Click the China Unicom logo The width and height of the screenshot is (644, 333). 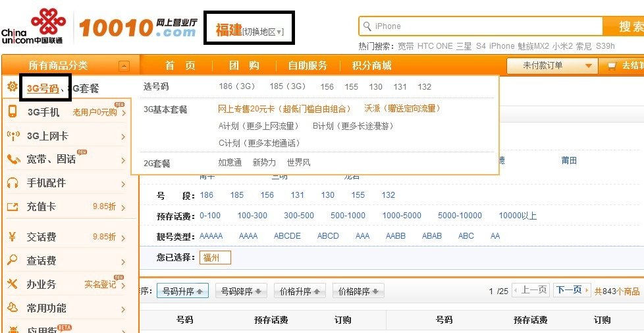pyautogui.click(x=34, y=27)
